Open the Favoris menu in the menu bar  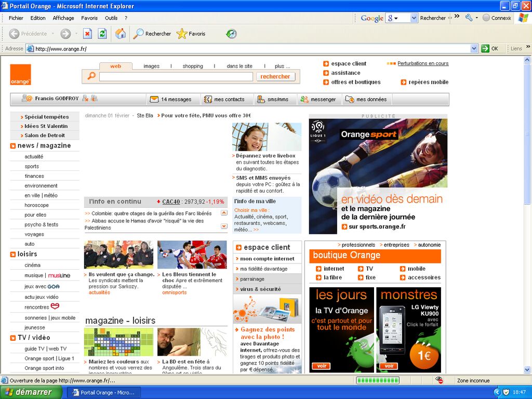89,18
